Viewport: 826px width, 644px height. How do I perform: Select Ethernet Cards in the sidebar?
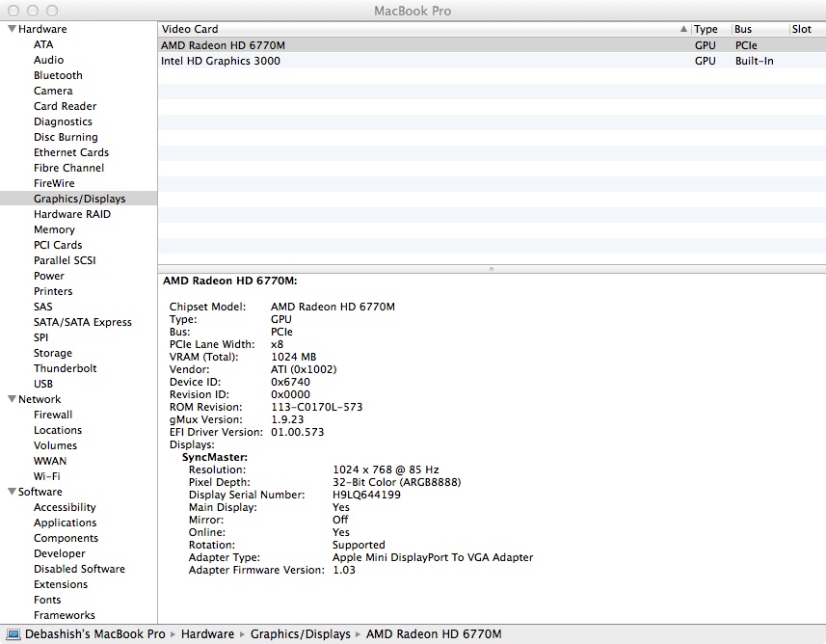tap(71, 152)
